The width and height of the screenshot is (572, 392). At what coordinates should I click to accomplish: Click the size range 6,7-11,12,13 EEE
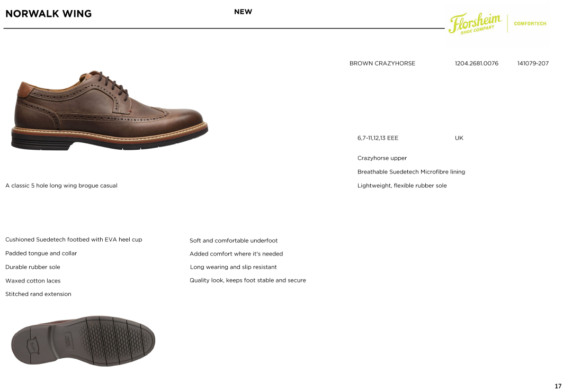378,138
